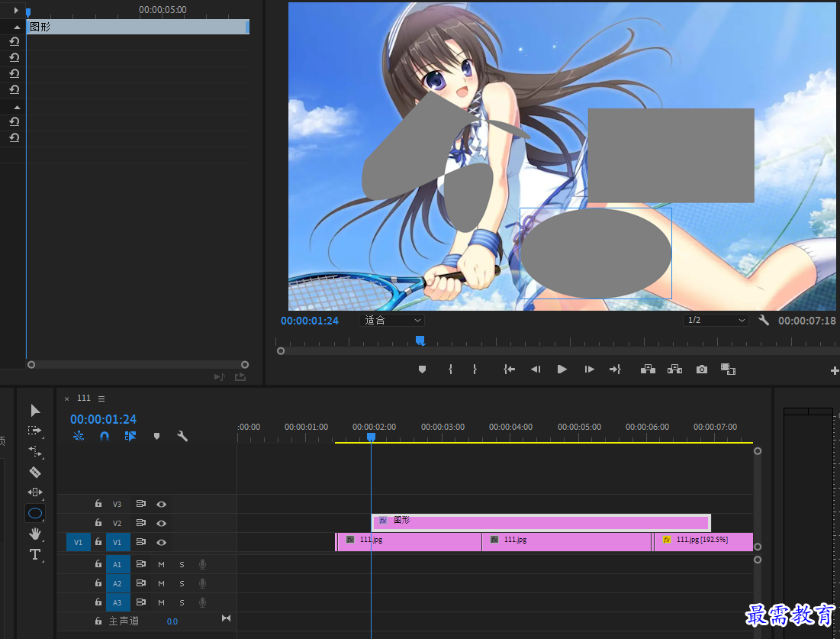The height and width of the screenshot is (639, 840).
Task: Toggle sync lock on V3
Action: (x=141, y=504)
